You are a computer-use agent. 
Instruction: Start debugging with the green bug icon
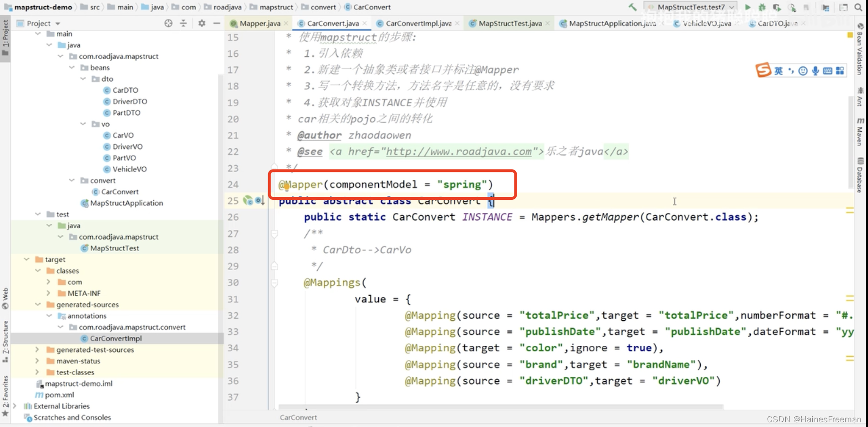(x=762, y=7)
